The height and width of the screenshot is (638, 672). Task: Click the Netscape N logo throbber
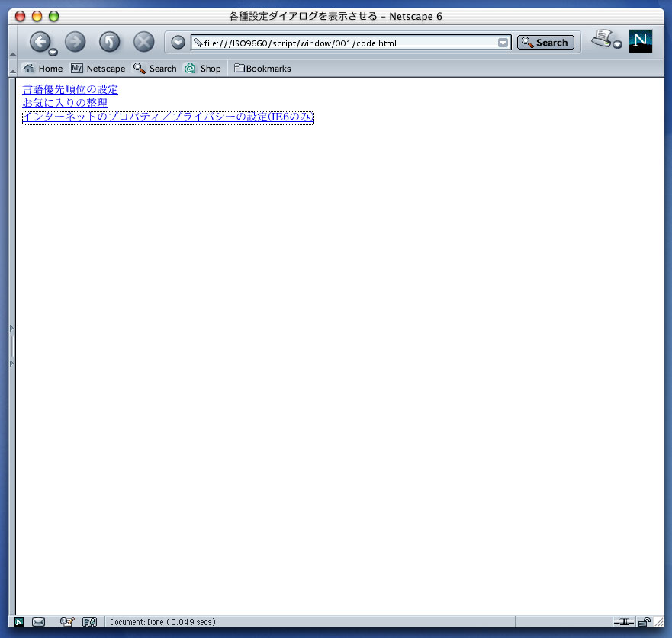(x=640, y=41)
